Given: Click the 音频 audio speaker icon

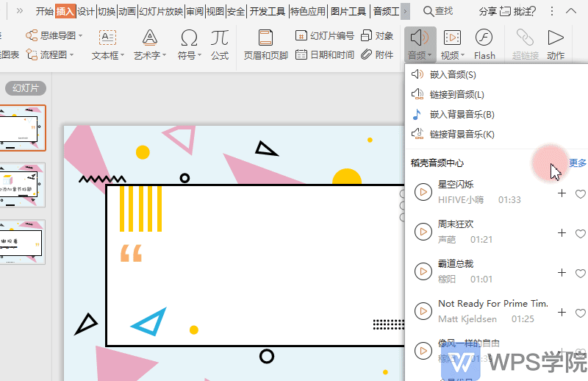Looking at the screenshot, I should pyautogui.click(x=420, y=38).
